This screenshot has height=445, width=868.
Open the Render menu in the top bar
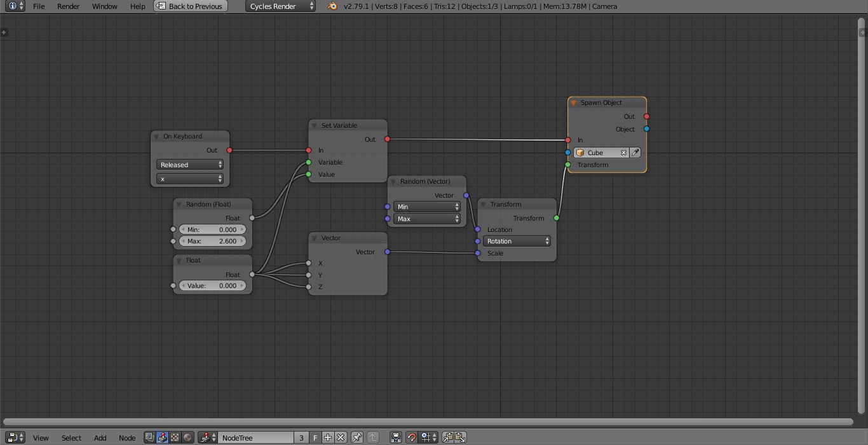coord(68,6)
